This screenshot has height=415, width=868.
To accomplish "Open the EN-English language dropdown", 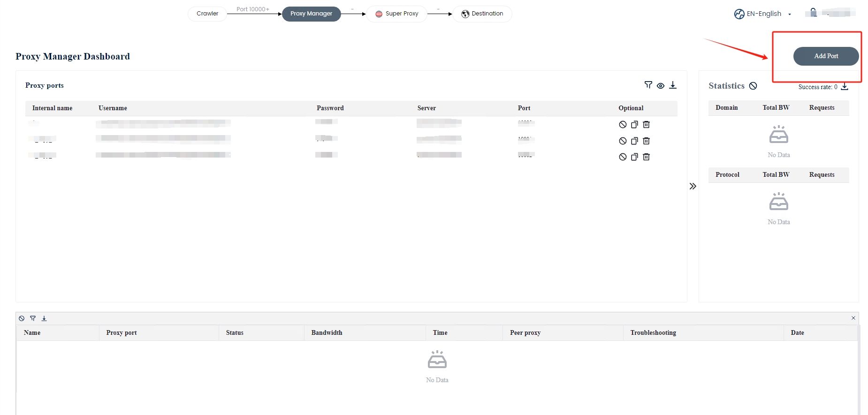I will point(763,14).
